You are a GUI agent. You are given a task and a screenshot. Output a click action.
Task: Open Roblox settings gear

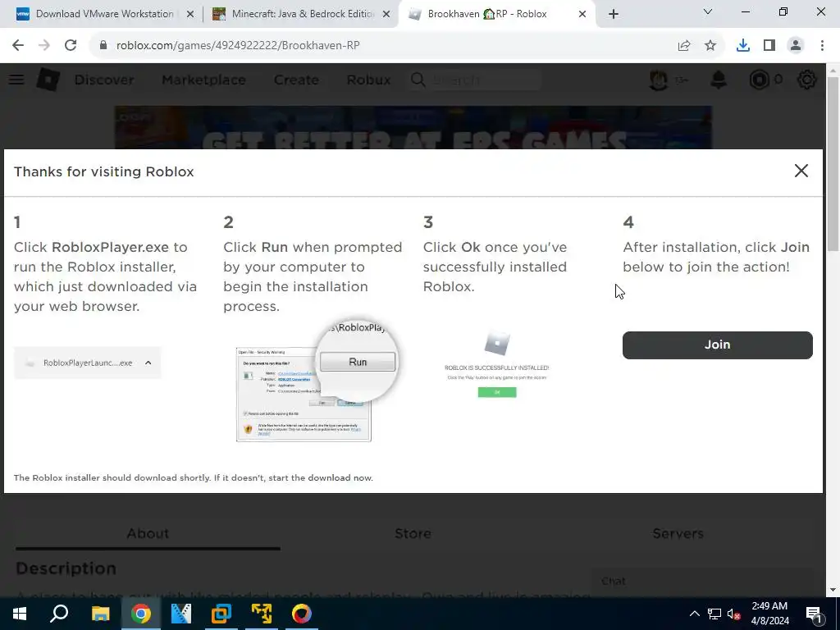807,80
